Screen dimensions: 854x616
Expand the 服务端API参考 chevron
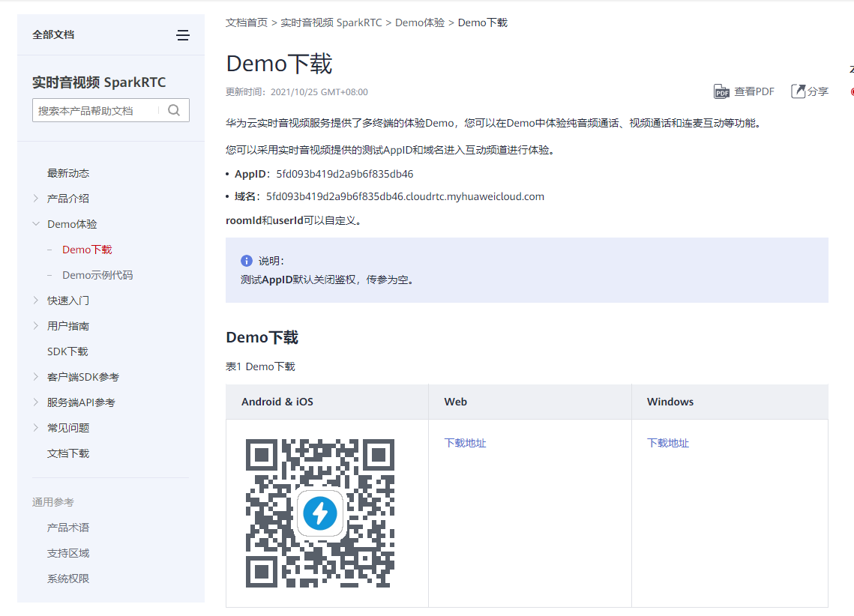36,402
